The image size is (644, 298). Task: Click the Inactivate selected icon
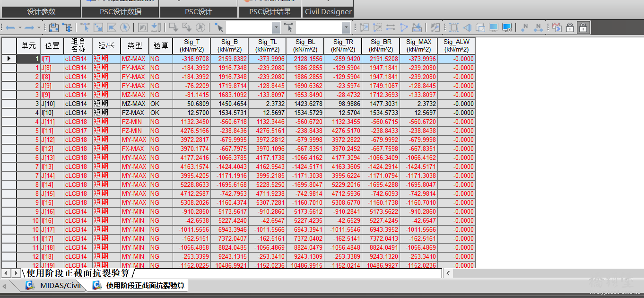point(377,28)
